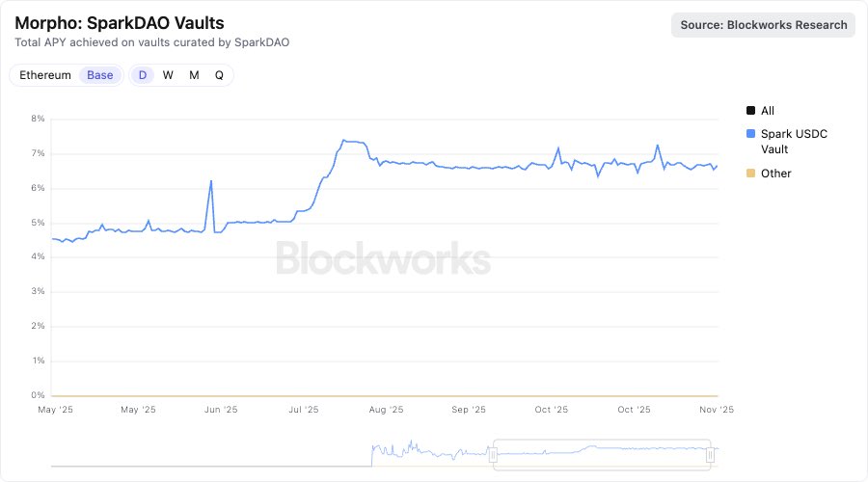Screen dimensions: 868x482
Task: Click the left handle of the range selector
Action: pos(493,454)
